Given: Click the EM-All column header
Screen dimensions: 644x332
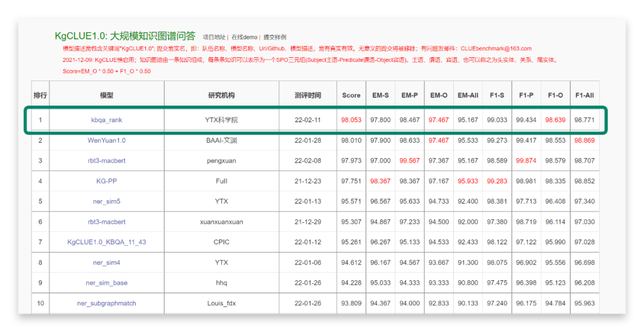Looking at the screenshot, I should [x=467, y=95].
